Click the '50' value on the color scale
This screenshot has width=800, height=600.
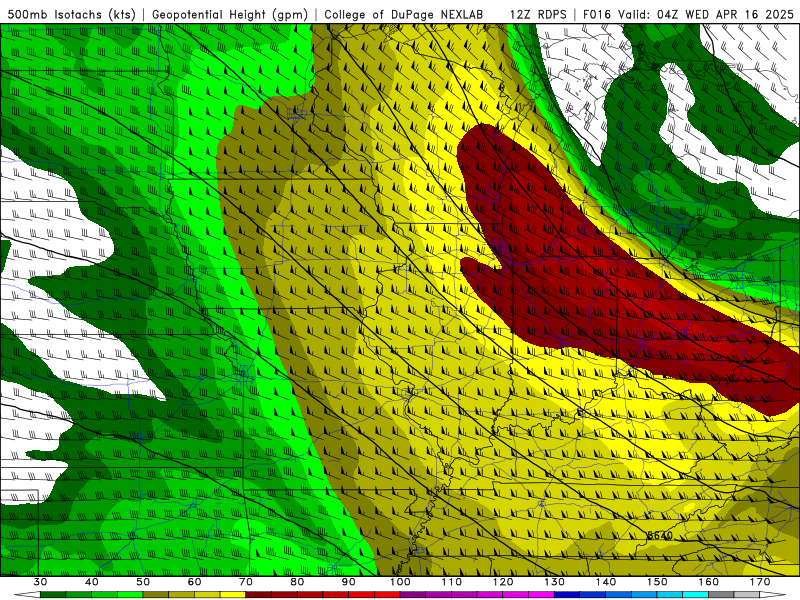[x=143, y=582]
